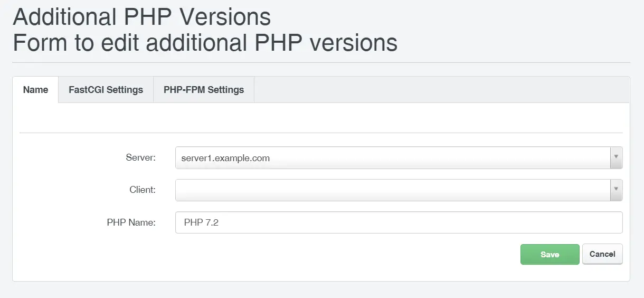644x298 pixels.
Task: Click the empty area right of the PHP-FPM Settings tab
Action: coord(442,90)
